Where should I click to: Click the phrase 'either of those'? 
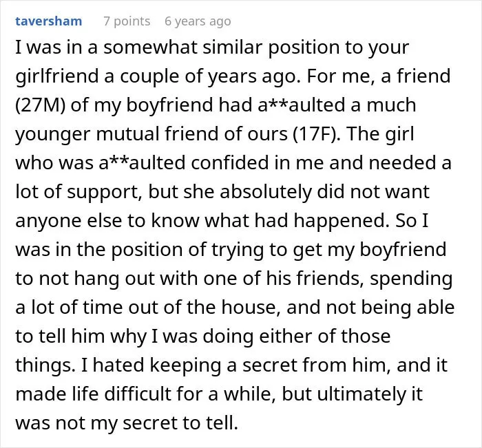(324, 336)
